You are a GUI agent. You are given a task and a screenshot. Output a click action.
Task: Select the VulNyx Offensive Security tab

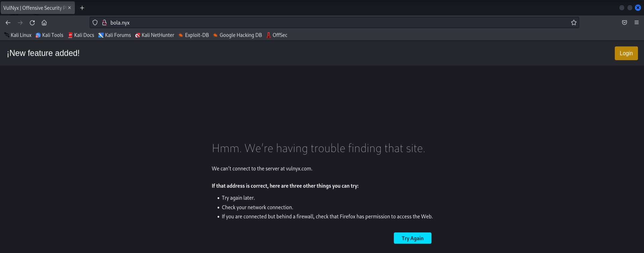tap(34, 8)
